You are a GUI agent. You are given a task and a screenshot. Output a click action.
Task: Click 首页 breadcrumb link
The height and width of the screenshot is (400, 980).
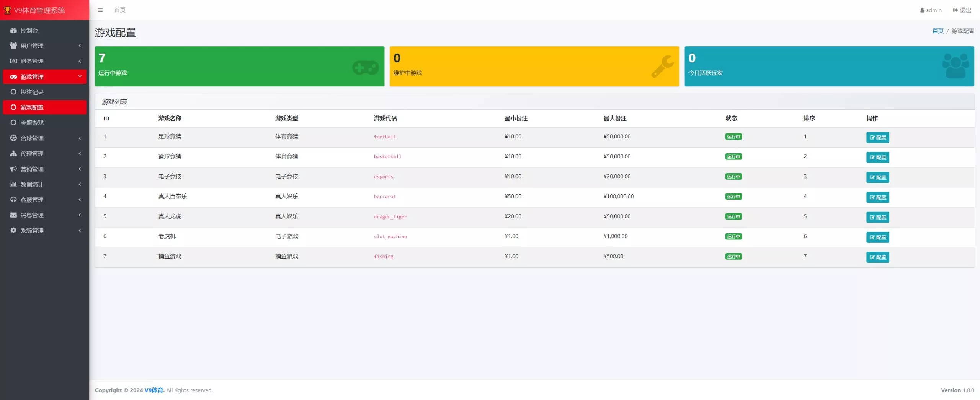938,31
